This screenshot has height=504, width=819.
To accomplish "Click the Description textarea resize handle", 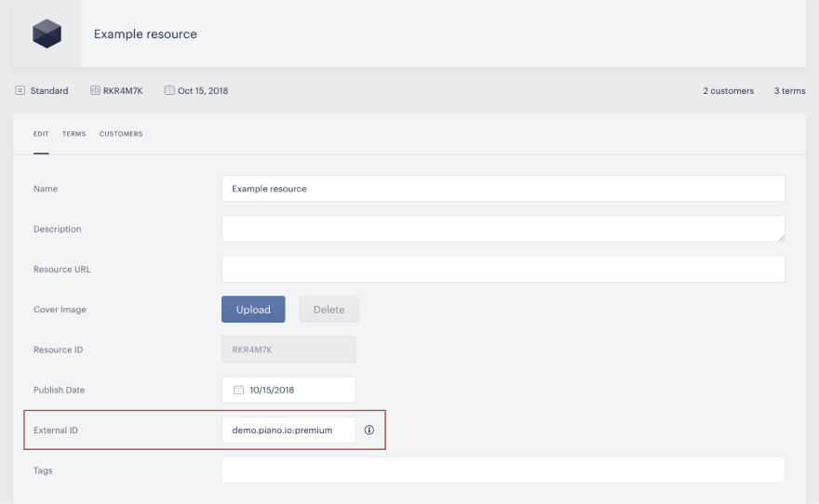I will pyautogui.click(x=781, y=238).
